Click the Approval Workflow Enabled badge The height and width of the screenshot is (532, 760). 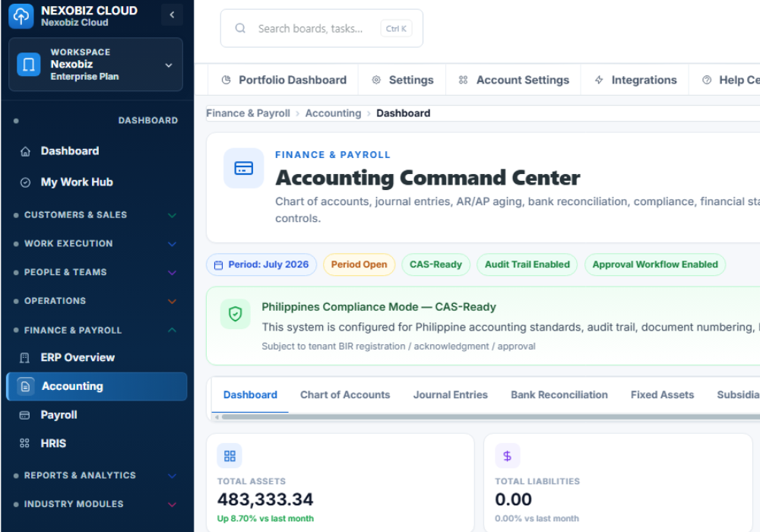655,264
